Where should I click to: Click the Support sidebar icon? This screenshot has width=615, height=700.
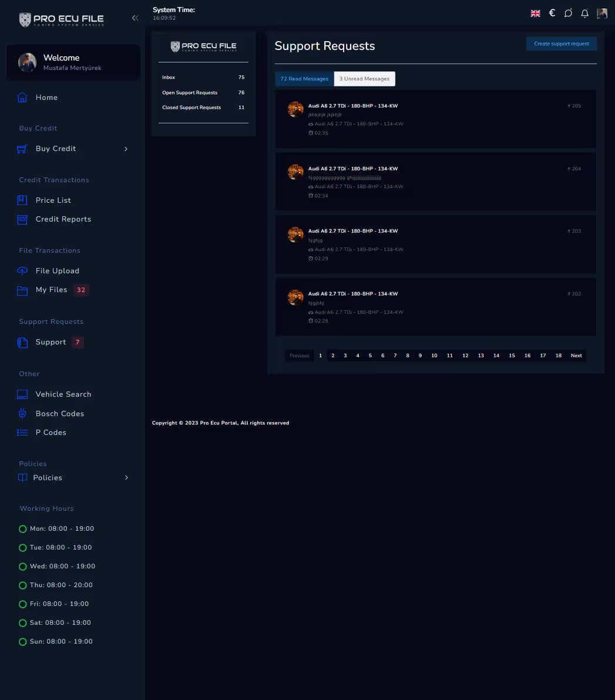[x=22, y=342]
